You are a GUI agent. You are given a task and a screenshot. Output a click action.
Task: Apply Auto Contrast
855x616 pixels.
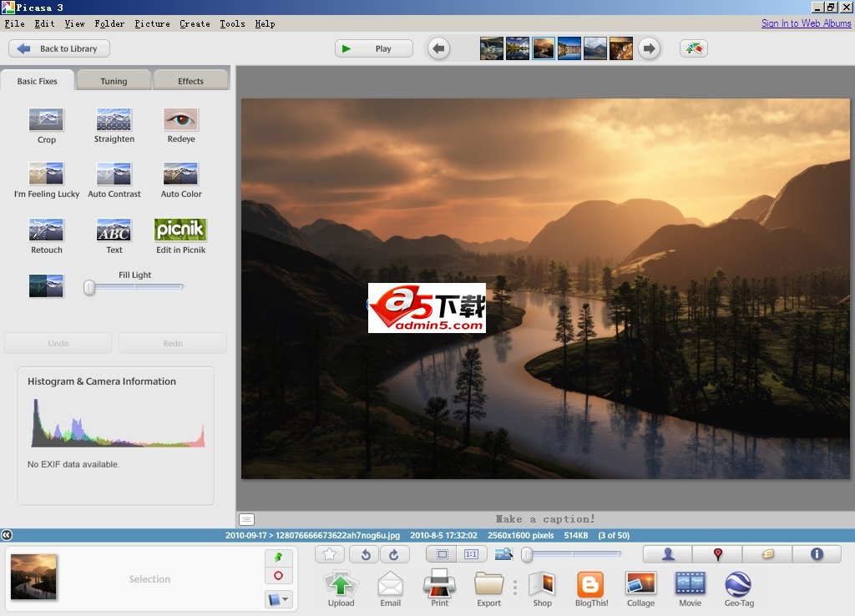(x=114, y=180)
